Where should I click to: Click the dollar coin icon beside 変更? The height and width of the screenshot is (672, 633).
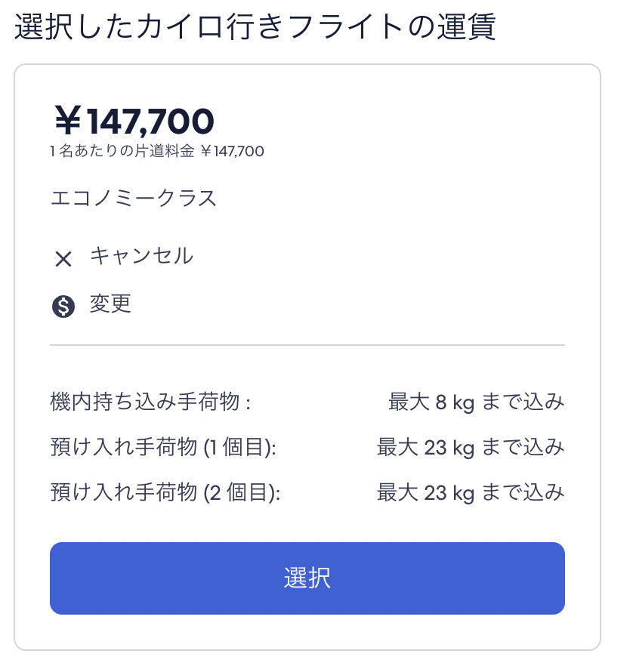tap(63, 307)
